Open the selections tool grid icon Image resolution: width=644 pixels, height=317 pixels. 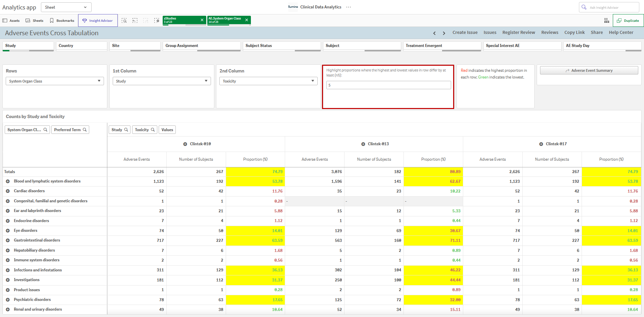pyautogui.click(x=607, y=20)
